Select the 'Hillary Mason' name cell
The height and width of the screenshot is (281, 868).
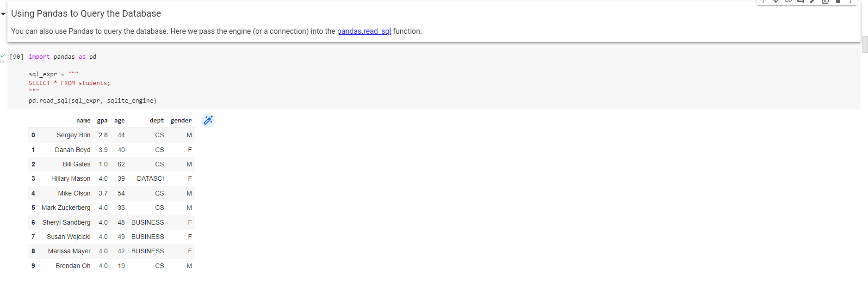[71, 178]
